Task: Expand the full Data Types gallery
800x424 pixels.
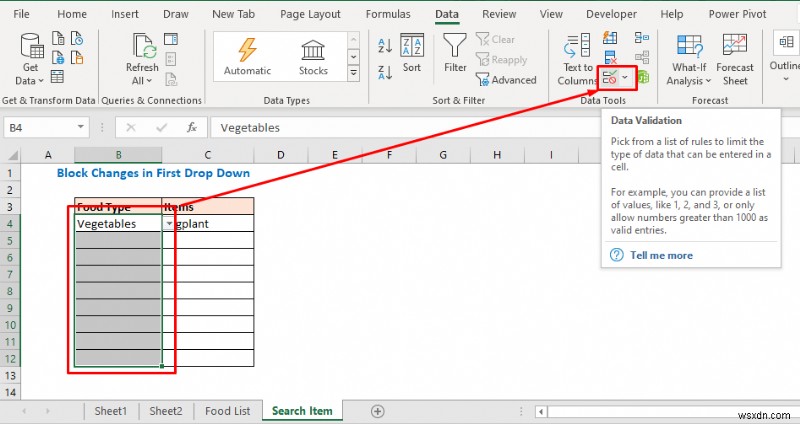Action: coord(353,73)
